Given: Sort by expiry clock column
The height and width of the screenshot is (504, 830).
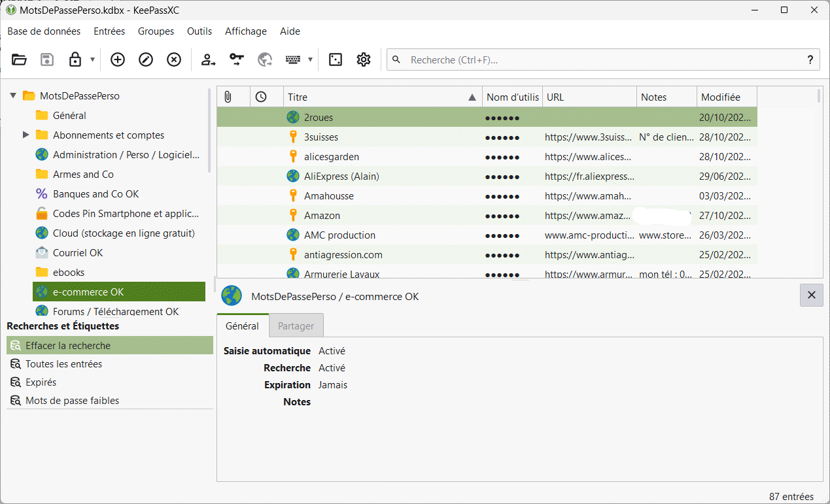Looking at the screenshot, I should 267,97.
